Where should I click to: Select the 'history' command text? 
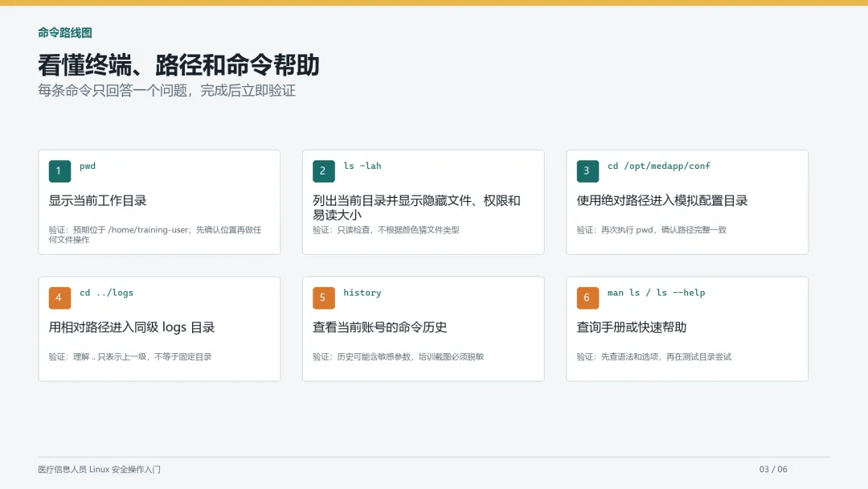[362, 293]
